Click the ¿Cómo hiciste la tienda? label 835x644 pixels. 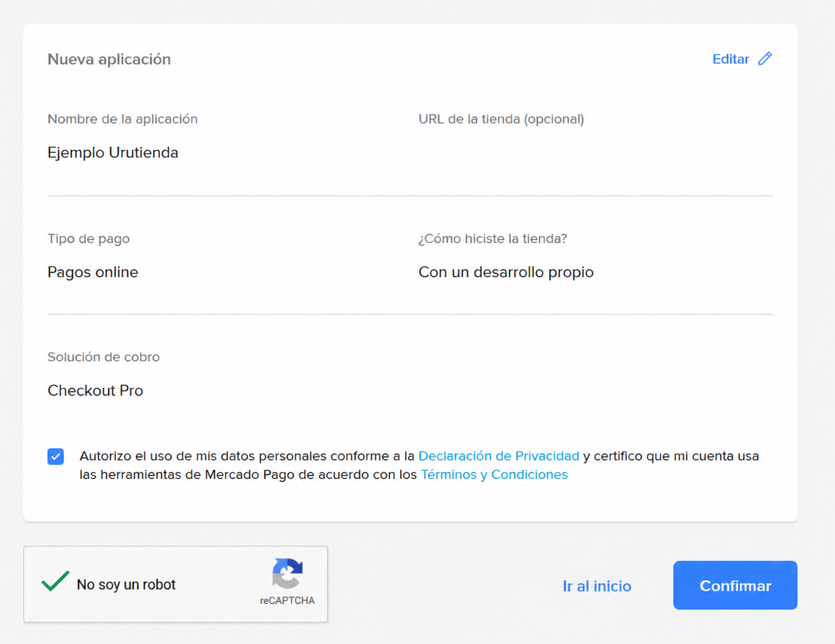(493, 239)
